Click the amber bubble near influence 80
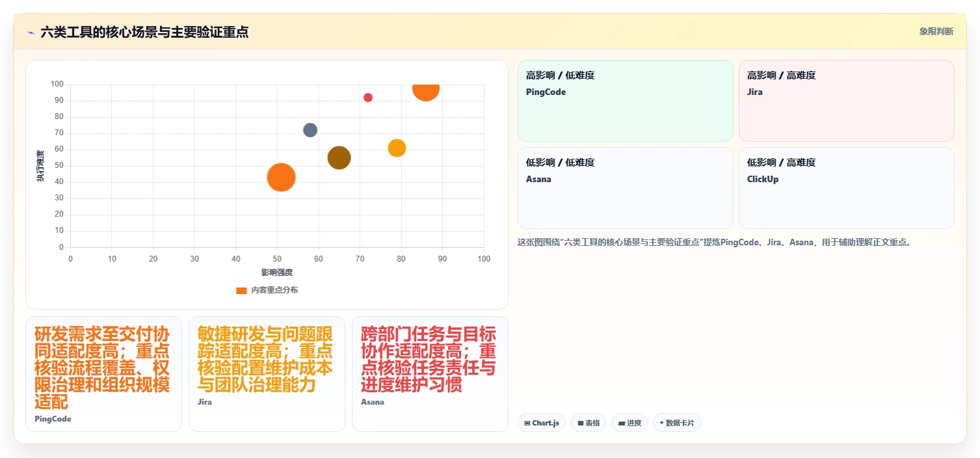The height and width of the screenshot is (458, 980). click(x=397, y=148)
